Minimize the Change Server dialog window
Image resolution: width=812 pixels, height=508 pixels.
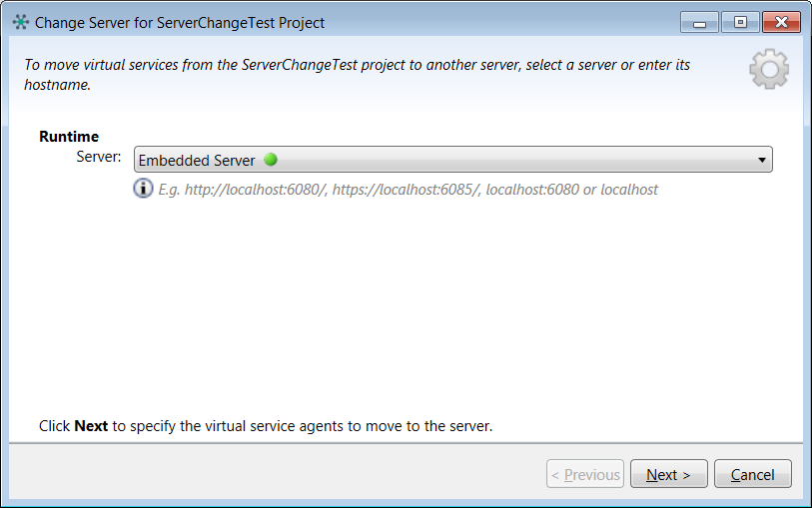click(700, 22)
